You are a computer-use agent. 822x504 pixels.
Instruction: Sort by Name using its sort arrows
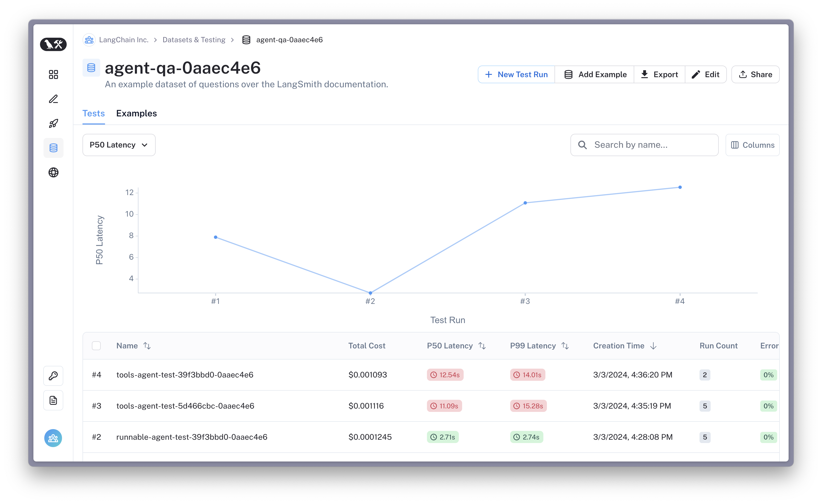pos(147,346)
